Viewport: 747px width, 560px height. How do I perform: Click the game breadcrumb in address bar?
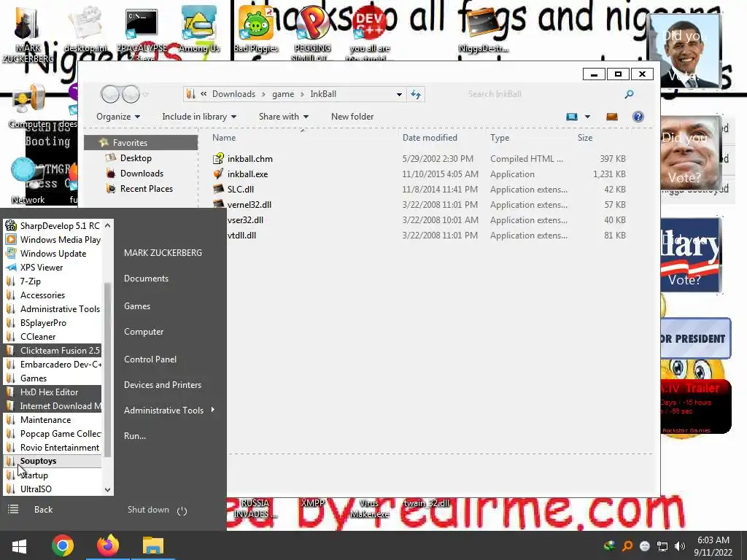[x=283, y=94]
